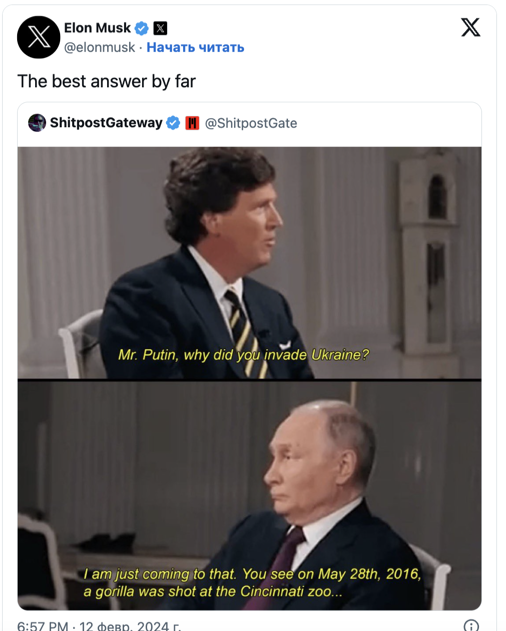Visit the @elonmusk handle
The width and height of the screenshot is (506, 631).
point(99,47)
